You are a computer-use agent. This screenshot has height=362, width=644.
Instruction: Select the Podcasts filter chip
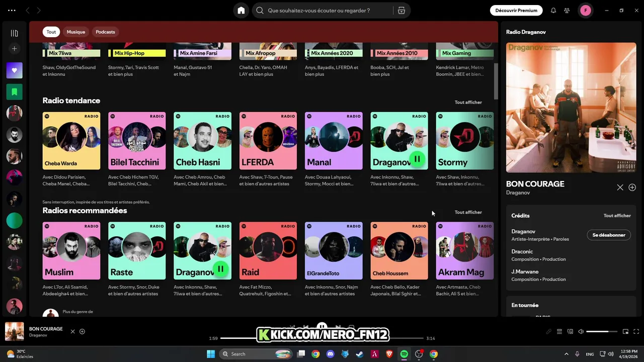[x=105, y=32]
